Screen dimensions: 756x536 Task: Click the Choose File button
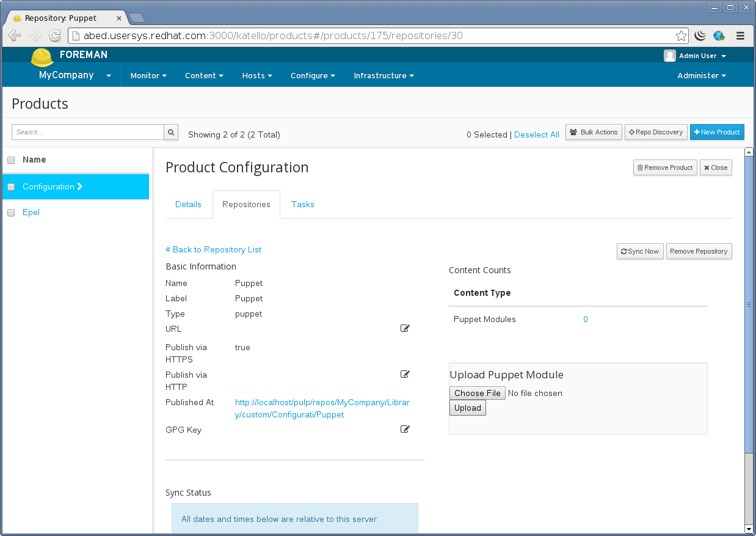[x=478, y=393]
